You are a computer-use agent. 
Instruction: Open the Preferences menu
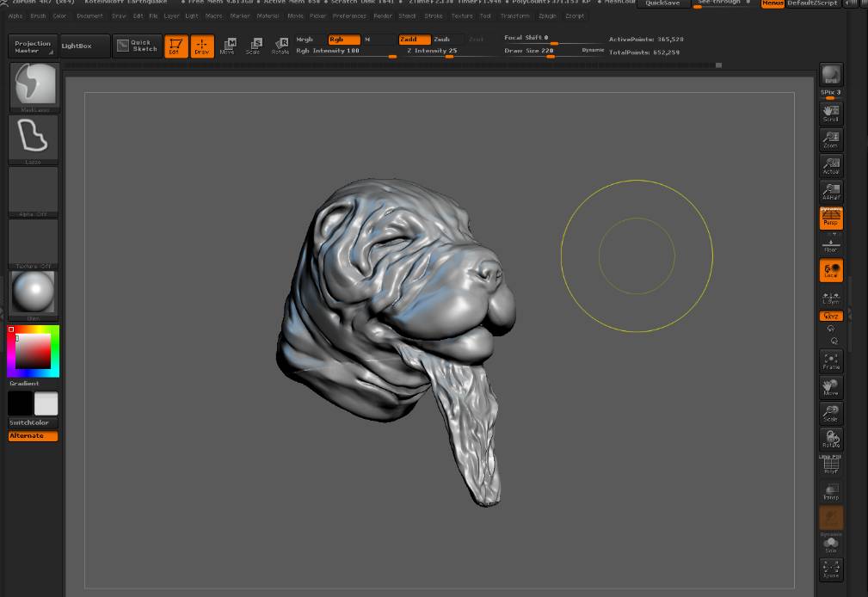pyautogui.click(x=349, y=16)
